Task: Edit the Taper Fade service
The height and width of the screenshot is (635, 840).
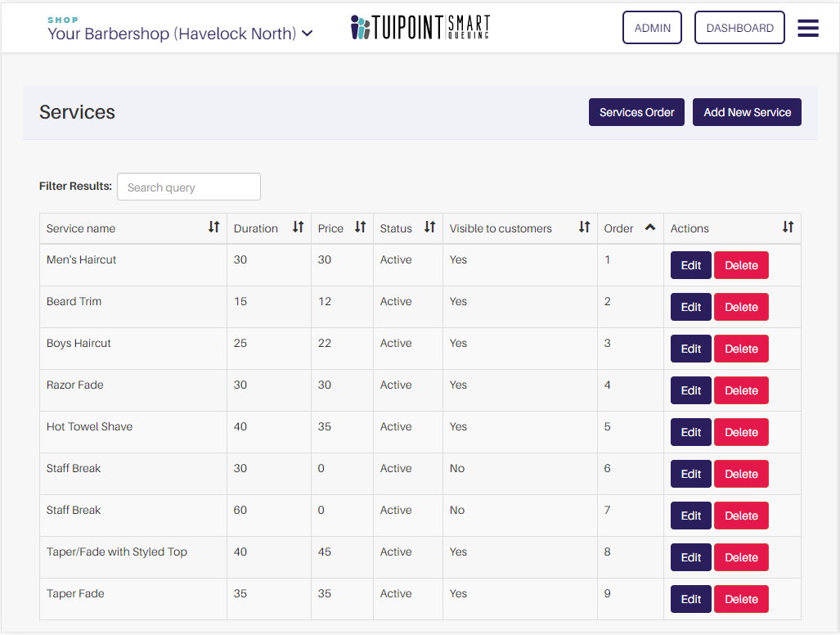Action: tap(690, 600)
